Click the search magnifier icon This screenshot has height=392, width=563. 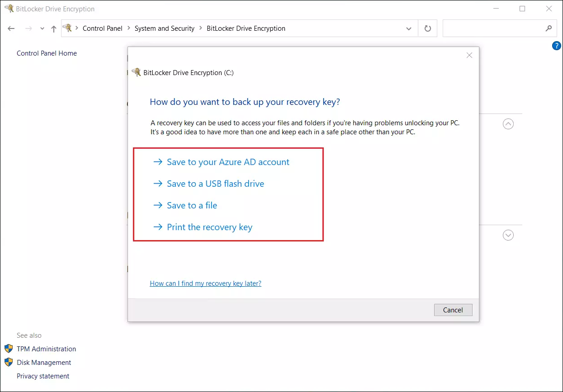549,28
